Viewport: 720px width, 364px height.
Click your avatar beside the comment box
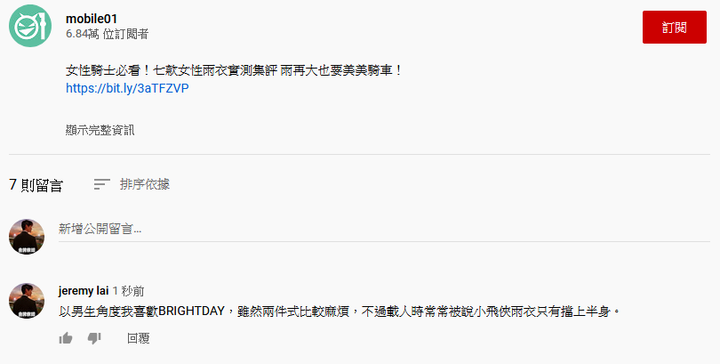(27, 237)
